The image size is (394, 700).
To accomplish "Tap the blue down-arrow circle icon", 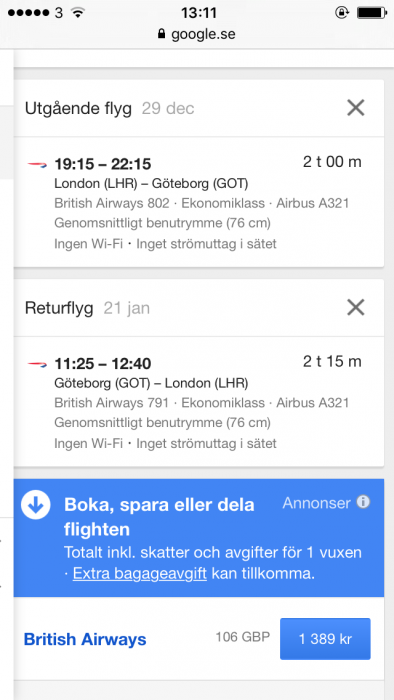I will click(x=36, y=505).
